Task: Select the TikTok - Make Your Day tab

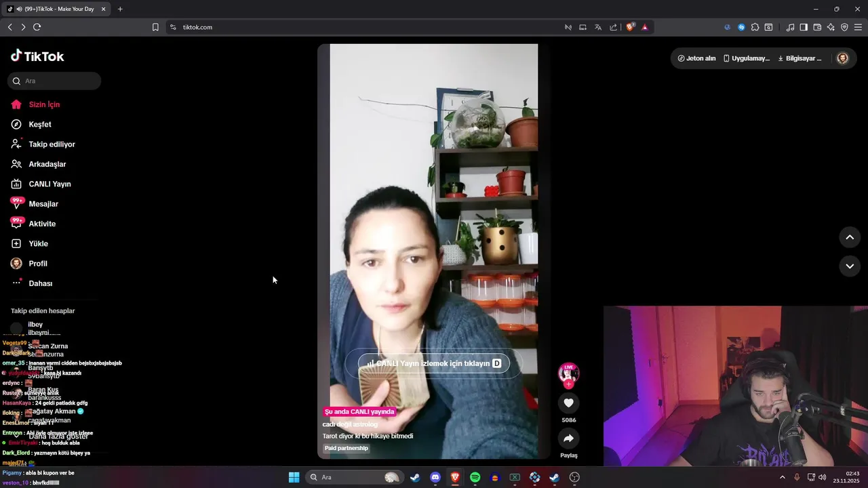Action: tap(57, 9)
